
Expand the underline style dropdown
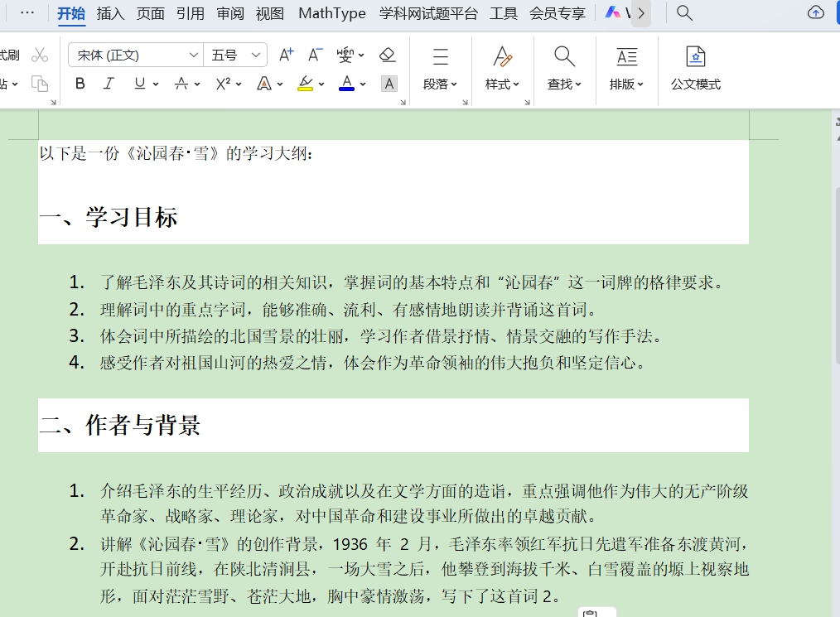(x=154, y=84)
